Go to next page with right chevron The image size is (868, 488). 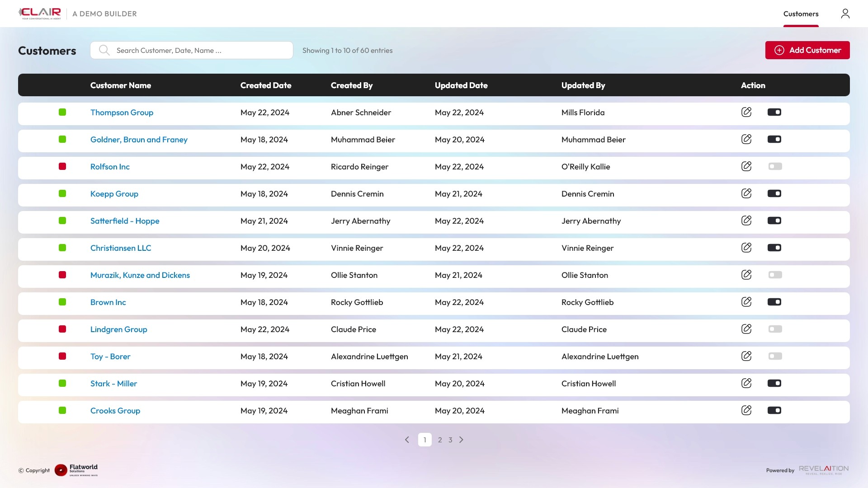click(461, 440)
